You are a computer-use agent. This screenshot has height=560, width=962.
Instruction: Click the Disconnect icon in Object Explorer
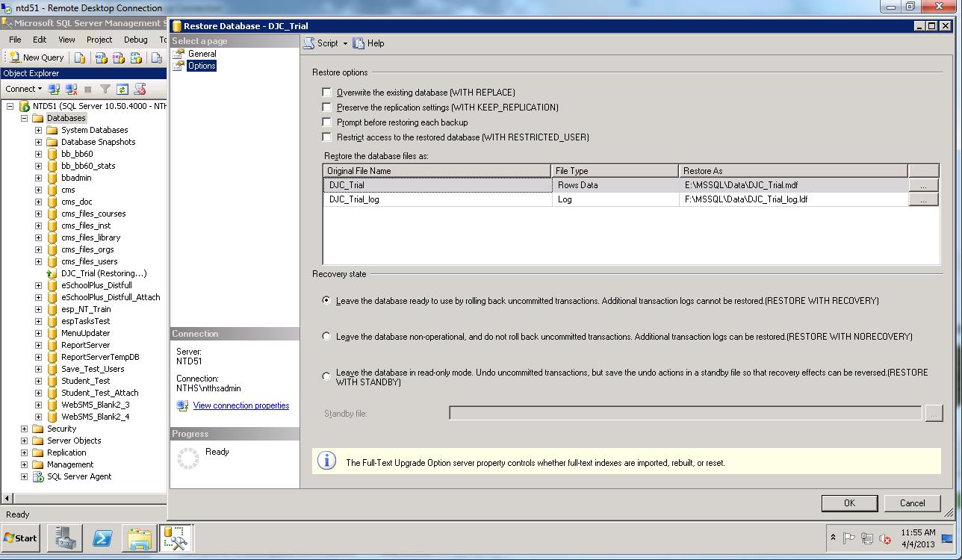(71, 89)
